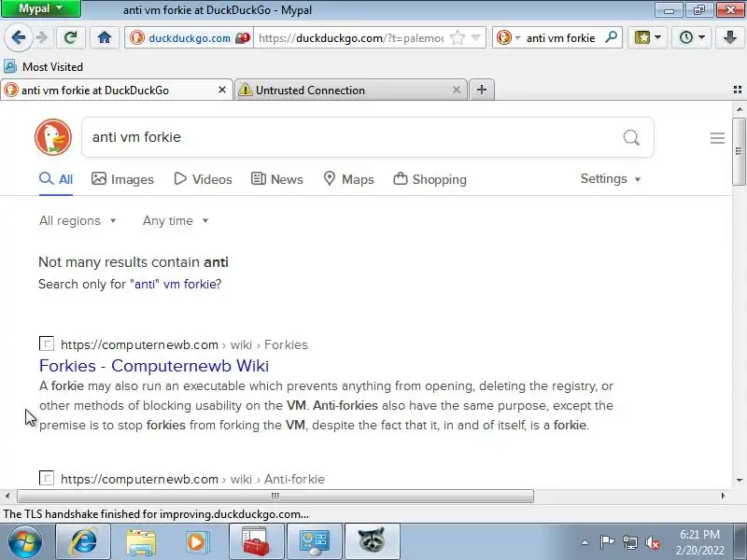747x560 pixels.
Task: Expand the All regions filter
Action: [78, 221]
